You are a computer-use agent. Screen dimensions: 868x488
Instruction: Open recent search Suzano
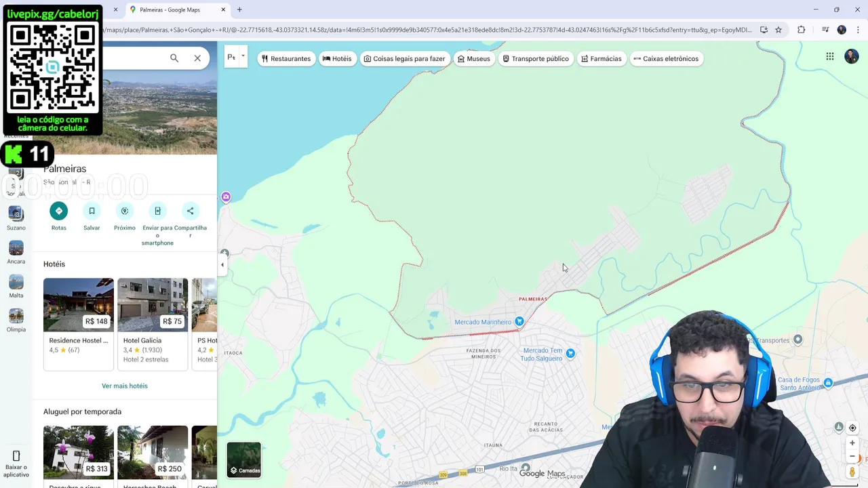[x=16, y=219]
